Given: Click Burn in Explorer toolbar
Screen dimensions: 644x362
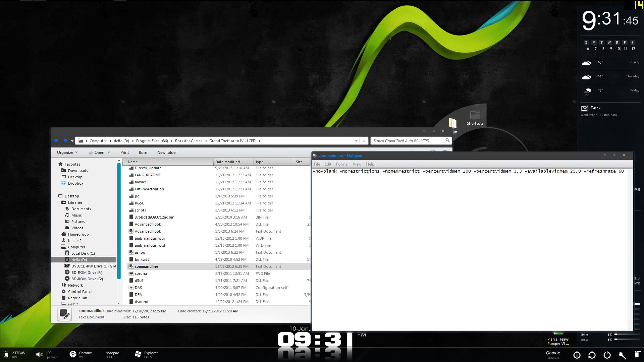Looking at the screenshot, I should 143,153.
